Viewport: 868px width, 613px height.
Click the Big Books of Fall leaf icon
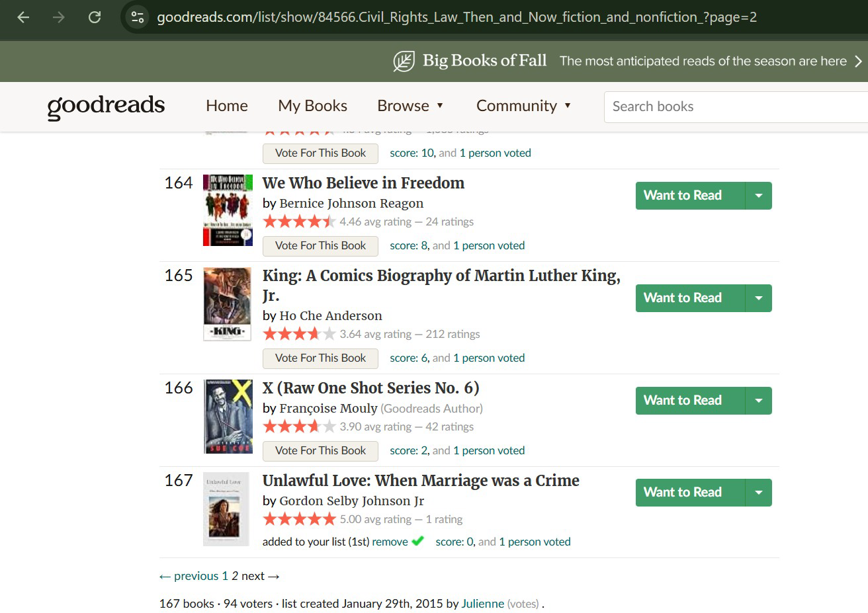404,61
